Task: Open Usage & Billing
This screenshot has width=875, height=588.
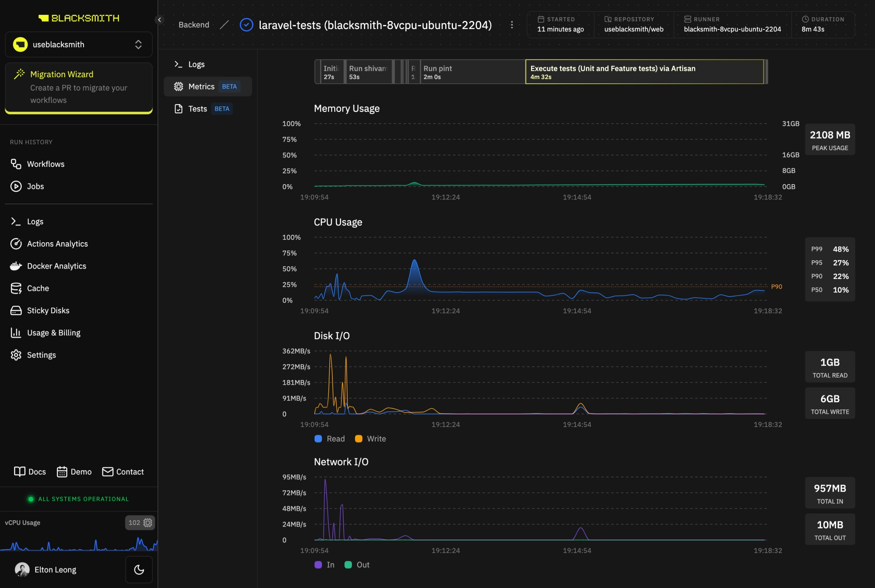Action: (53, 332)
